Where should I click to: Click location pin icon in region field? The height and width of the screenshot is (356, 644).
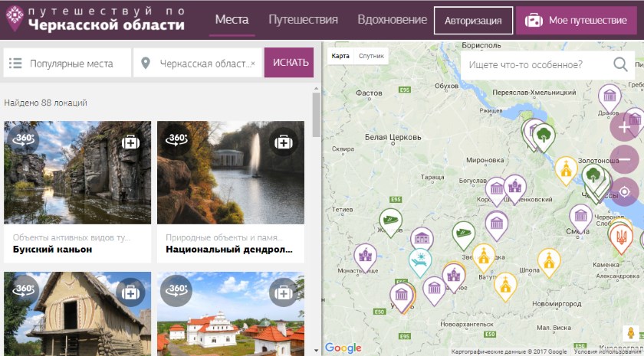tap(145, 63)
